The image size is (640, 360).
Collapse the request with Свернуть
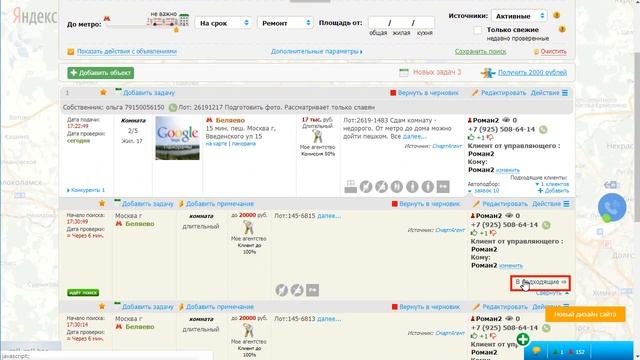point(552,293)
